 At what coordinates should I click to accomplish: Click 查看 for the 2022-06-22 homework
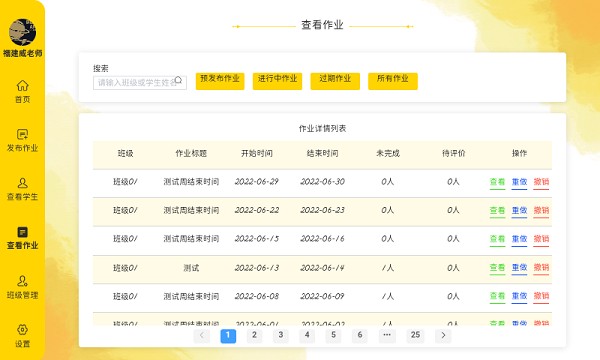pos(497,211)
